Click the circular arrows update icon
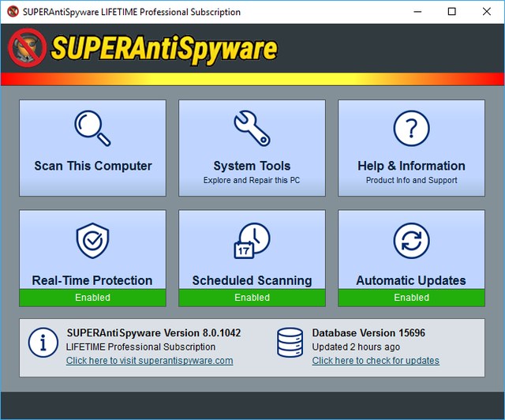The image size is (505, 420). point(411,241)
